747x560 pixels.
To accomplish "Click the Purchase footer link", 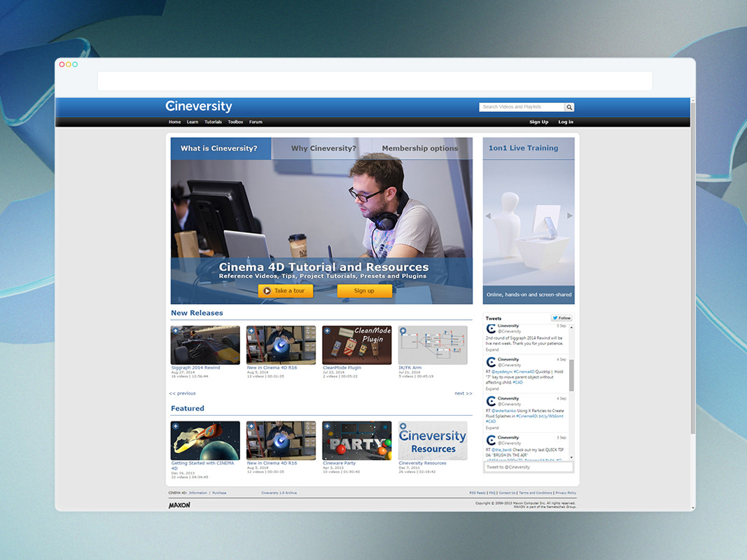I will (219, 493).
